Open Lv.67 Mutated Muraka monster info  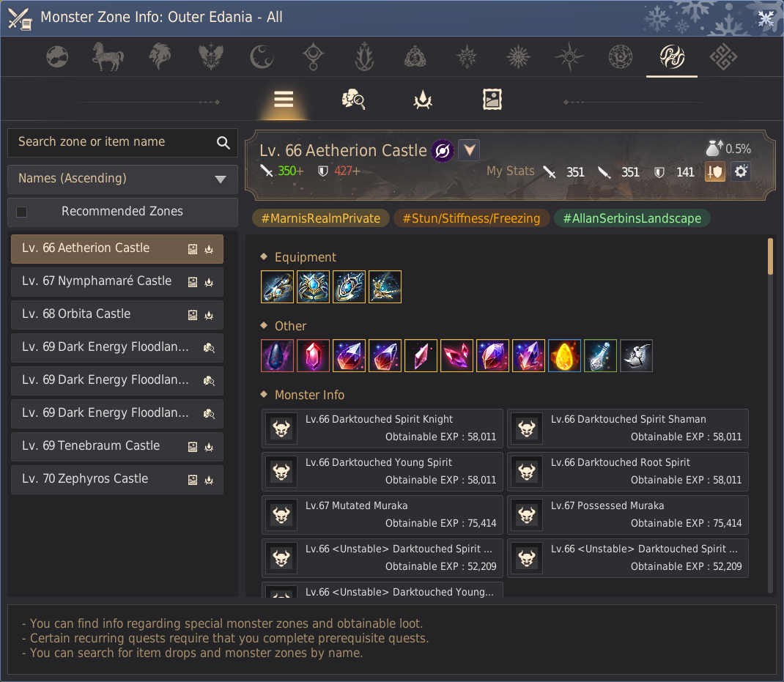[382, 515]
